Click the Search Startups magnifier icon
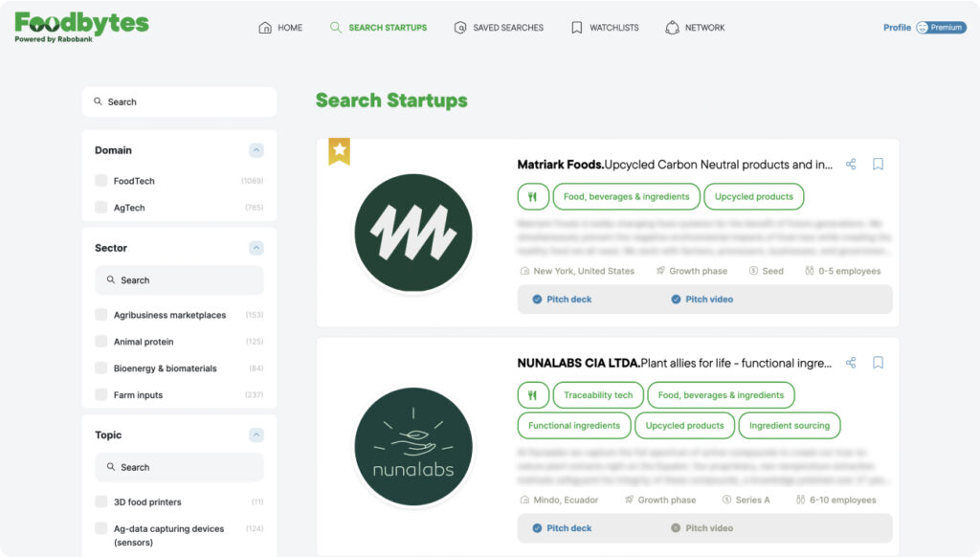The image size is (980, 557). tap(336, 28)
